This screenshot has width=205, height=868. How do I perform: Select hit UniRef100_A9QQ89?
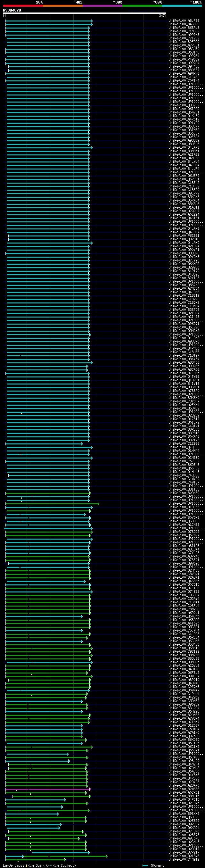coord(184,141)
